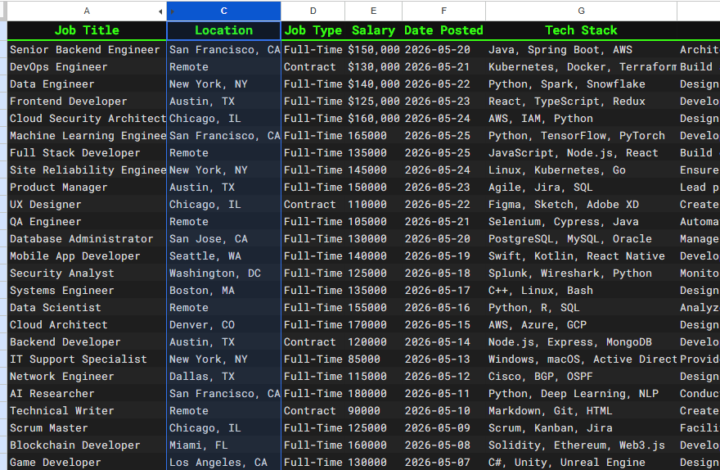This screenshot has width=720, height=470.
Task: Select the 'Site Reliability Engineer' cell
Action: pos(87,170)
